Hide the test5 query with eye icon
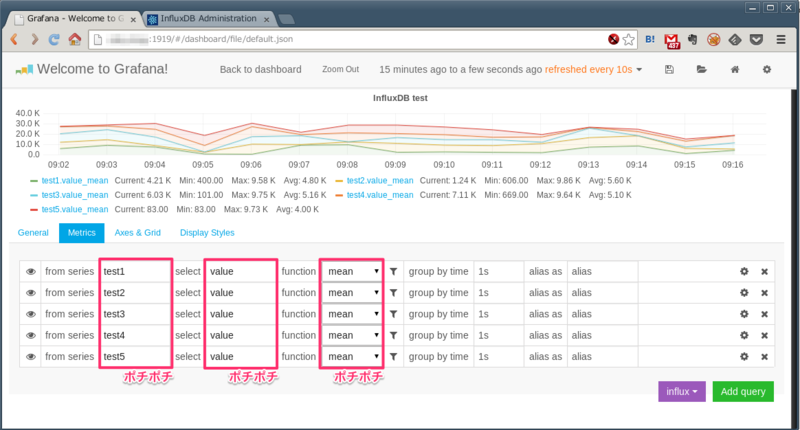 pos(31,357)
